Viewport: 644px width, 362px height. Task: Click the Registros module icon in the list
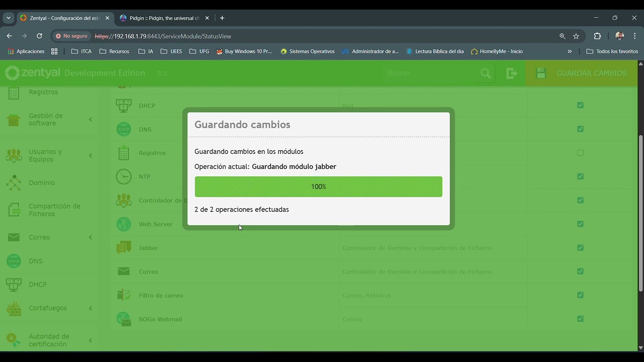click(x=124, y=153)
